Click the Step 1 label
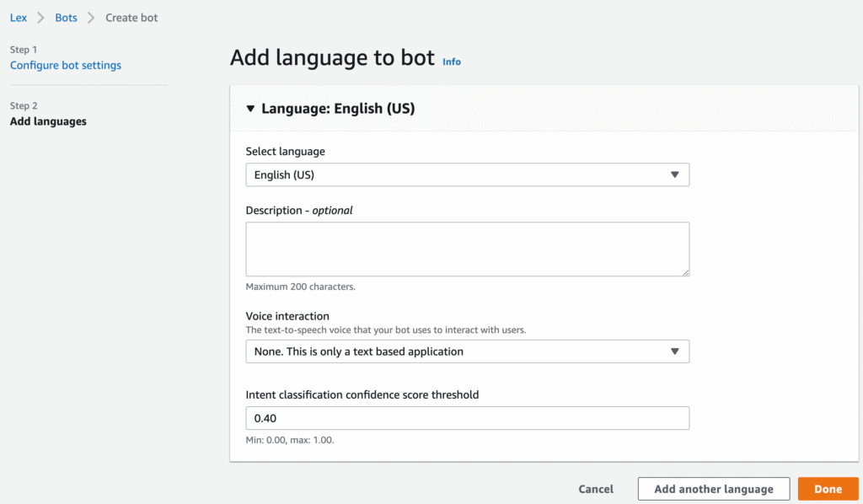Viewport: 863px width, 504px height. coord(24,50)
